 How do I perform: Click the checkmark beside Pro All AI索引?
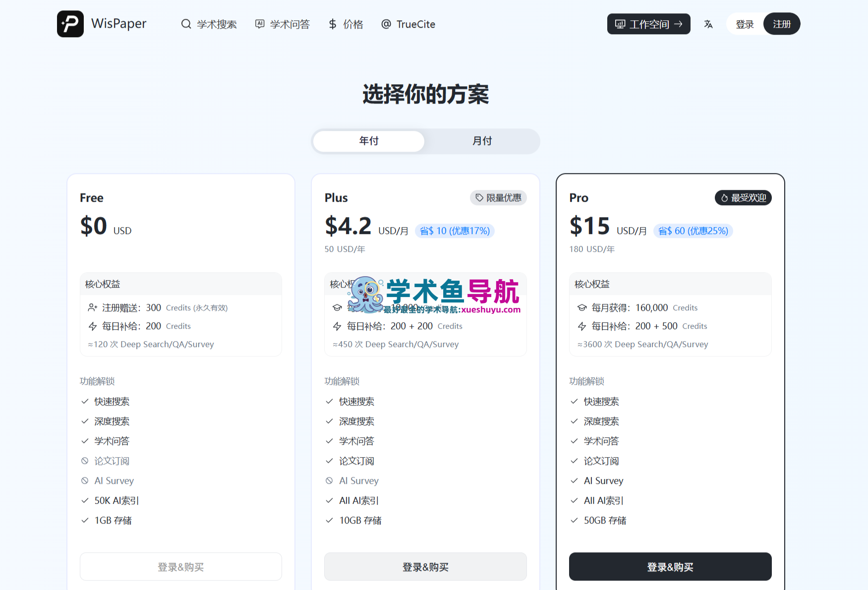pyautogui.click(x=574, y=501)
